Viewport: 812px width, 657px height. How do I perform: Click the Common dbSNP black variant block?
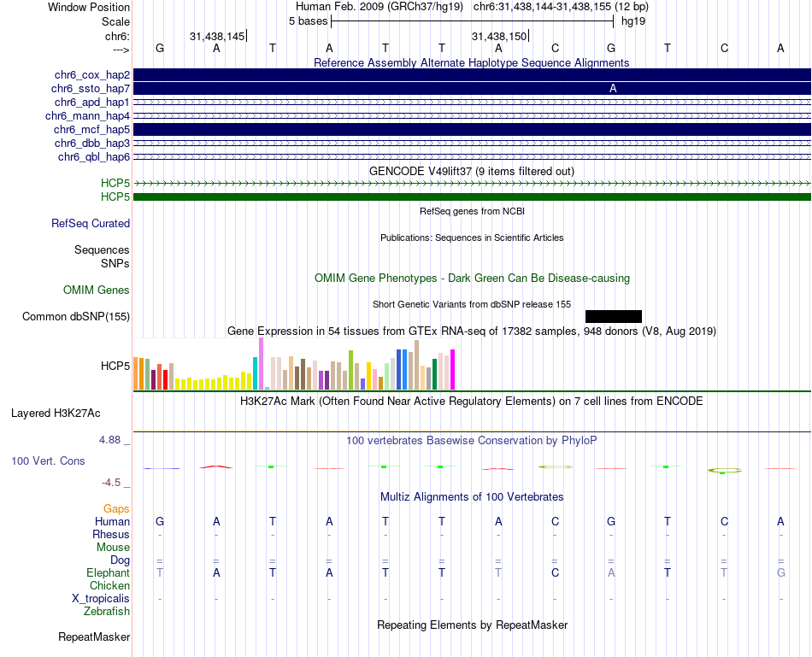[614, 316]
